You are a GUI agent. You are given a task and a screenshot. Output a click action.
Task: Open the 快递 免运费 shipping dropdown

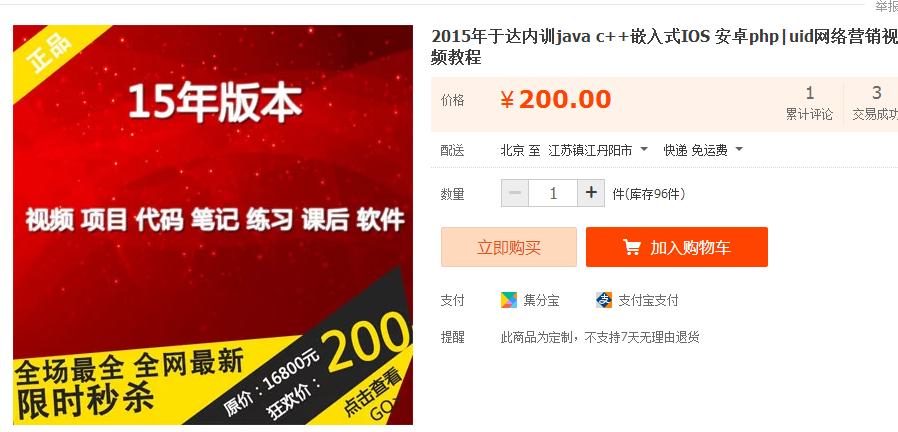[x=703, y=150]
